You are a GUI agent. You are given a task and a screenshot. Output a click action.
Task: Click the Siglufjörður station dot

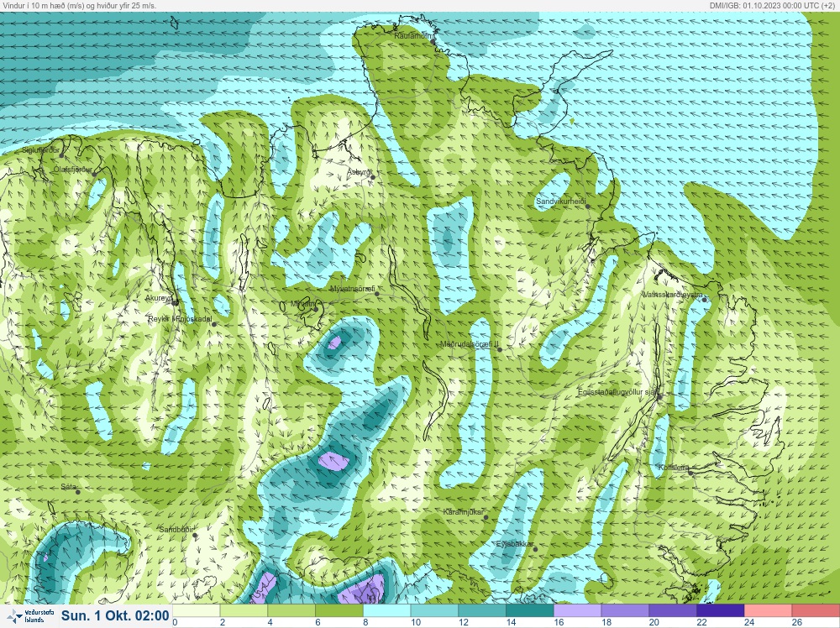tap(61, 156)
